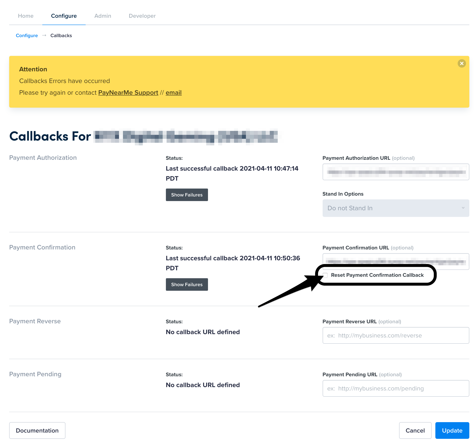Screen dimensions: 476x448
Task: Contact PayNearMe Support via link
Action: tap(128, 92)
